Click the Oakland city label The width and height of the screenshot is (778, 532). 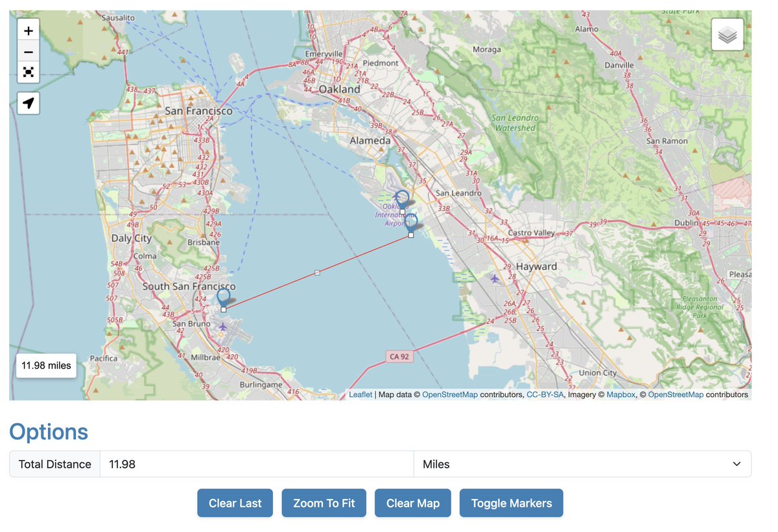[339, 89]
